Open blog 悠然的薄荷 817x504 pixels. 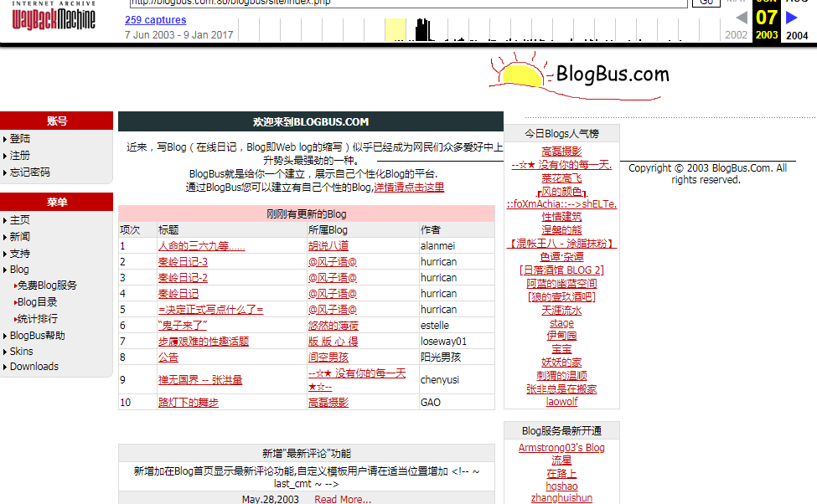pos(333,326)
